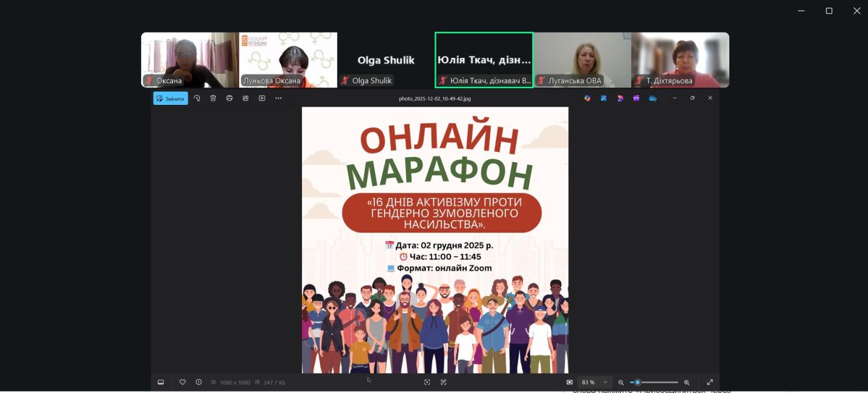Close the Zoom meeting window
Screen dimensions: 868x393
click(857, 11)
